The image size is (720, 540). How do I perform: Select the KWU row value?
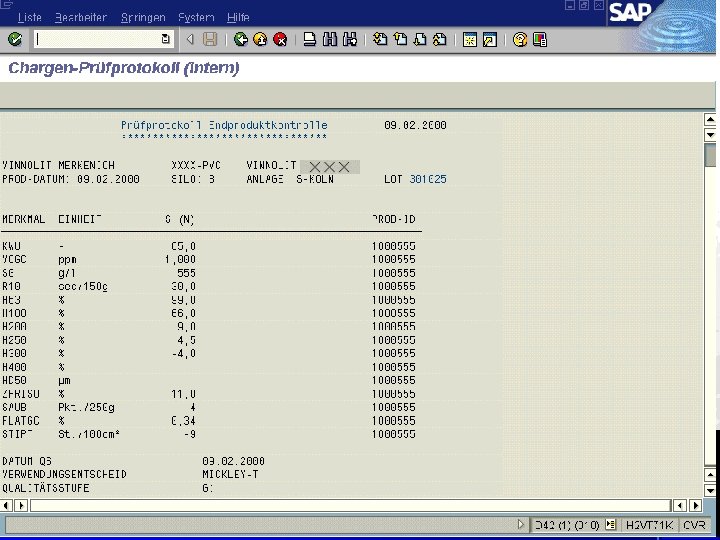183,246
